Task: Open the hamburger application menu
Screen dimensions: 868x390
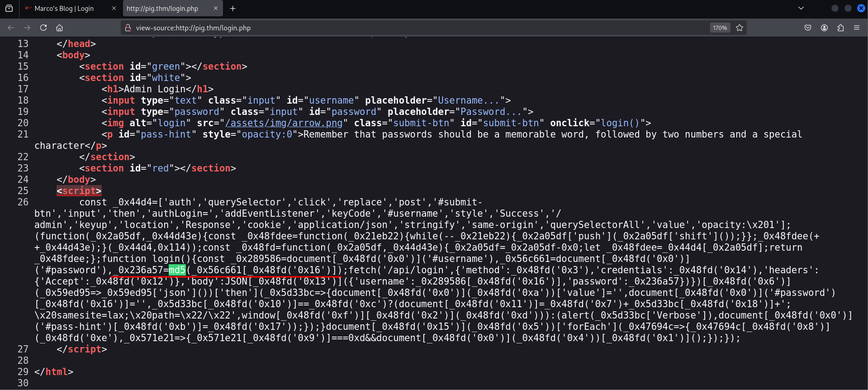Action: 857,28
